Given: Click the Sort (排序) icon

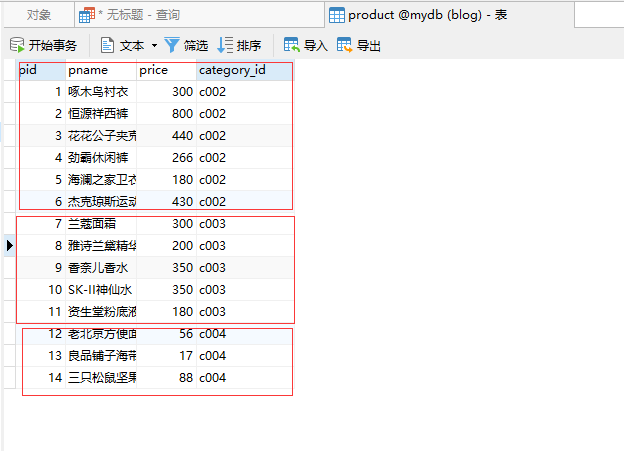Looking at the screenshot, I should tap(225, 45).
